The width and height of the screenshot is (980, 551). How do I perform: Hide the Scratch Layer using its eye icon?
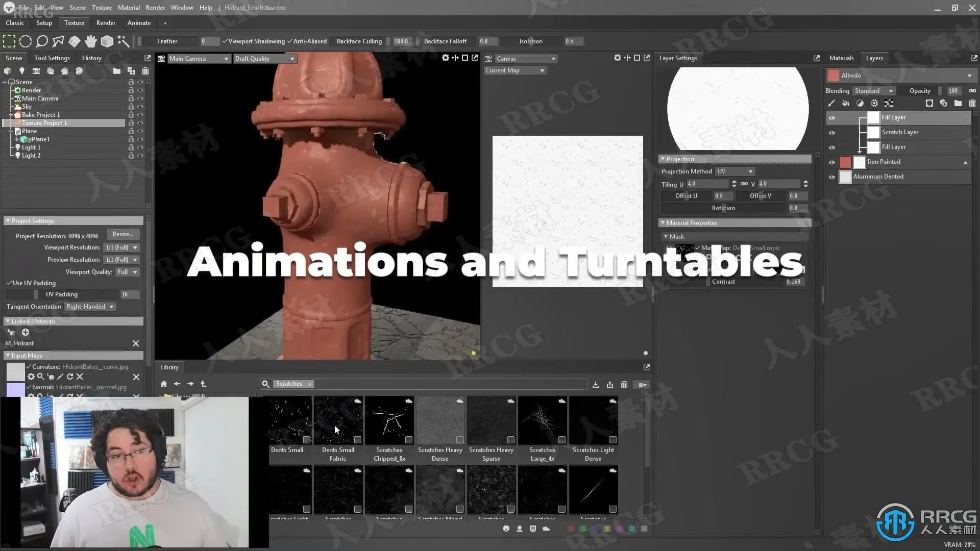pyautogui.click(x=832, y=133)
